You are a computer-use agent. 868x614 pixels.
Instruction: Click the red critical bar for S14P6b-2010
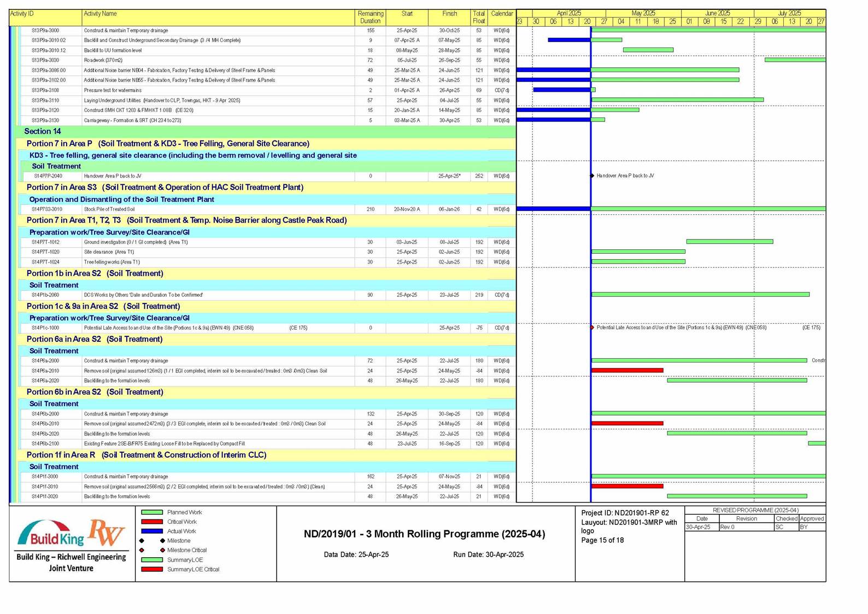pos(627,424)
